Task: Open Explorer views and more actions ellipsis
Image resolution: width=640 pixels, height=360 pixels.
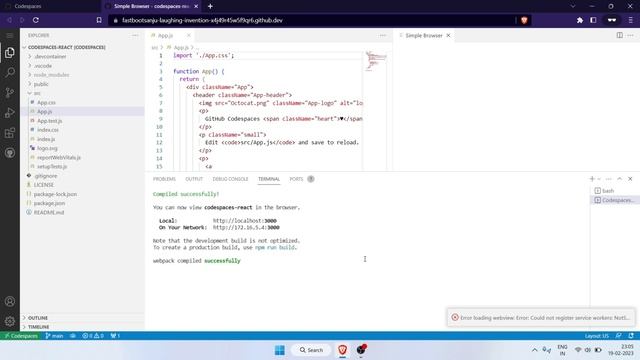Action: (x=135, y=36)
